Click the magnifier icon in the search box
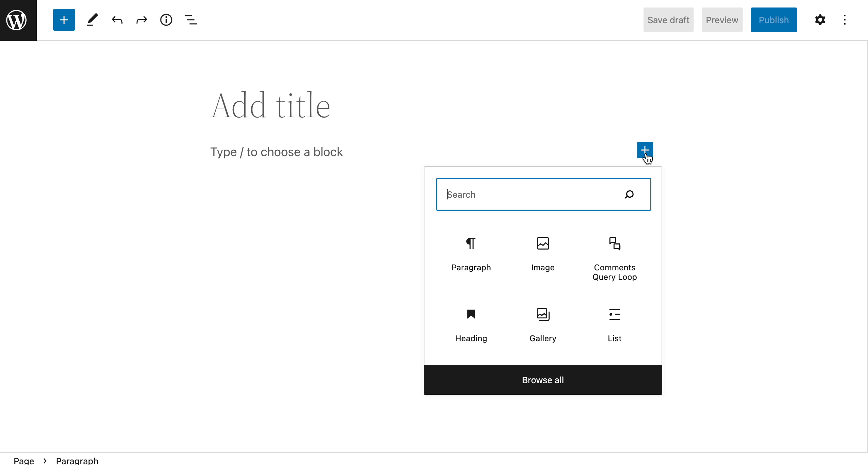Viewport: 868px width, 465px height. tap(629, 194)
